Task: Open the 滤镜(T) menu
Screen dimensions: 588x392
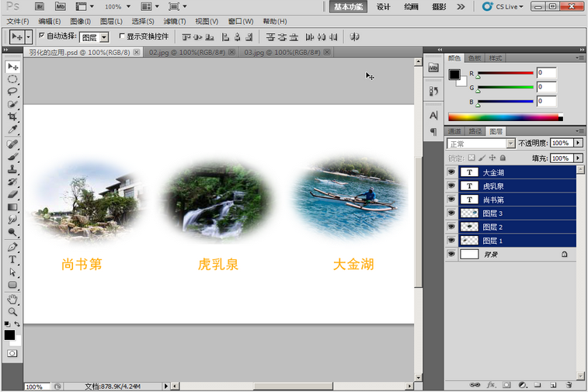Action: (175, 21)
